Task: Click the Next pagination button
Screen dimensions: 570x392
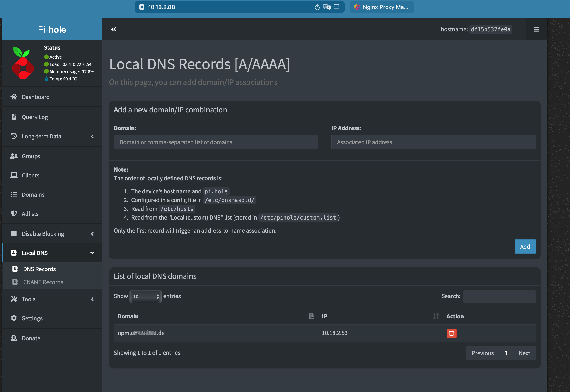Action: pyautogui.click(x=524, y=353)
